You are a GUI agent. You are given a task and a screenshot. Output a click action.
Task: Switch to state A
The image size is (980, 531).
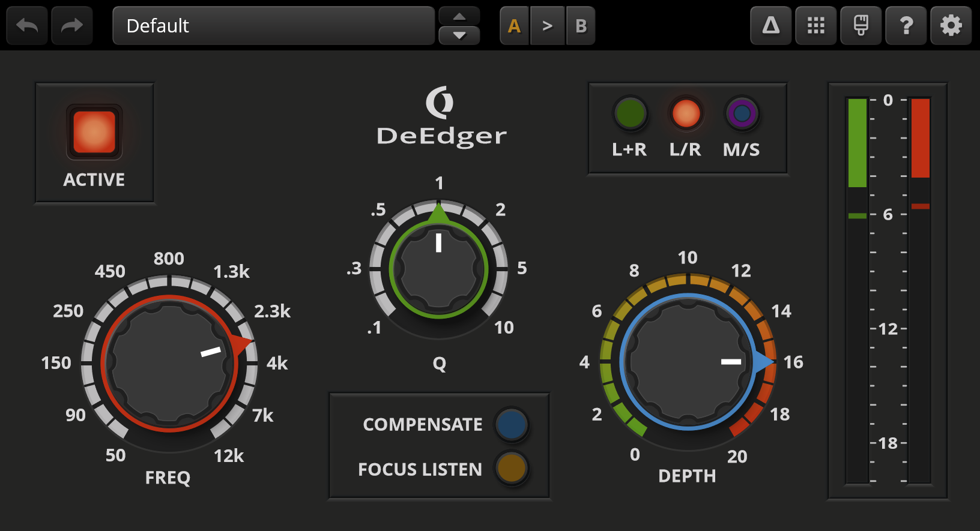coord(515,26)
